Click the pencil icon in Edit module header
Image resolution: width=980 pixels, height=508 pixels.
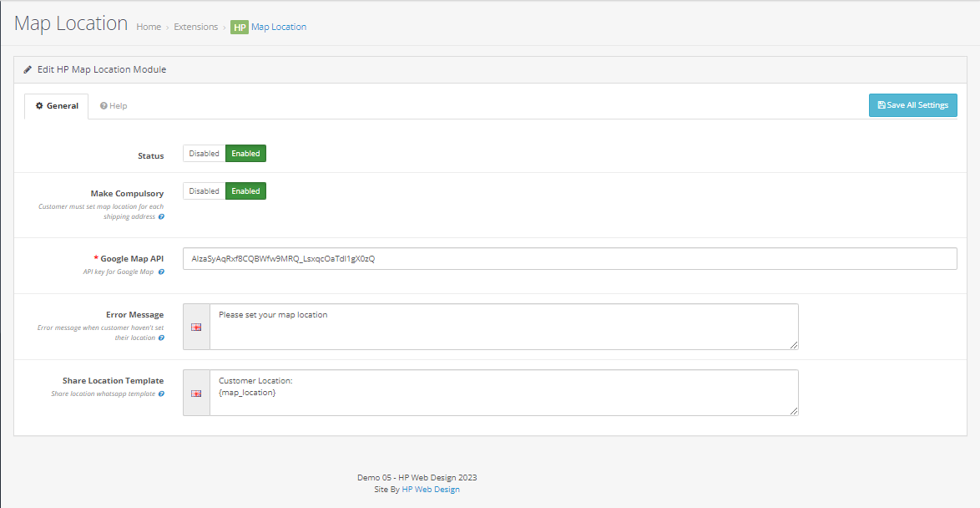coord(28,69)
